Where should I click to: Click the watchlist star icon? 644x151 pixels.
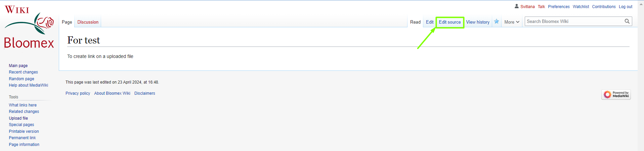pyautogui.click(x=497, y=22)
